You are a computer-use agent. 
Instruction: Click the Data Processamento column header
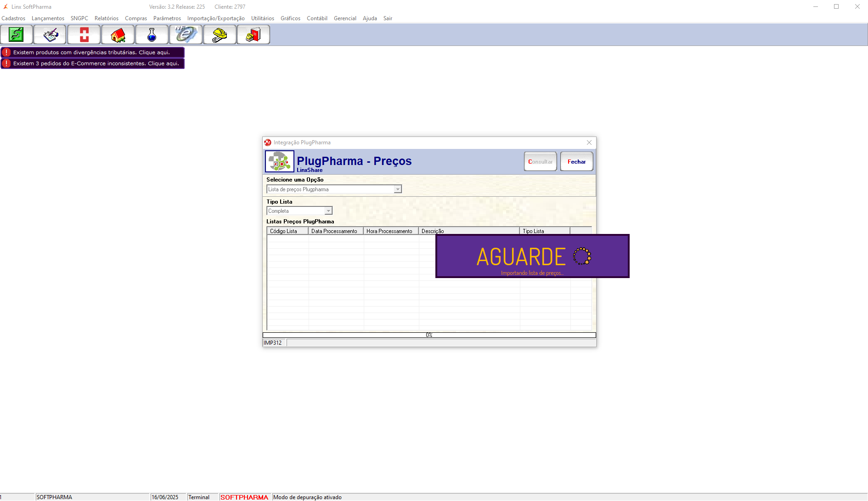pos(336,231)
